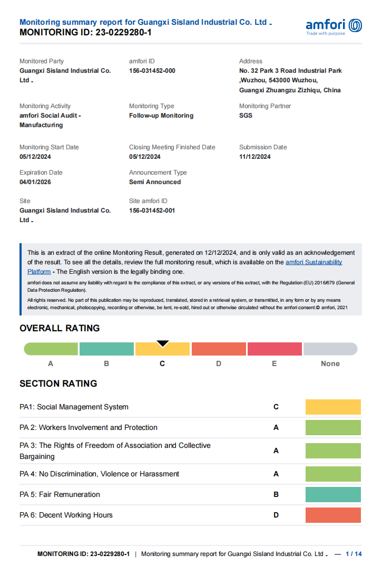Screen dimensions: 392x565
Task: Click the SECTION RATING heading
Action: pos(58,384)
